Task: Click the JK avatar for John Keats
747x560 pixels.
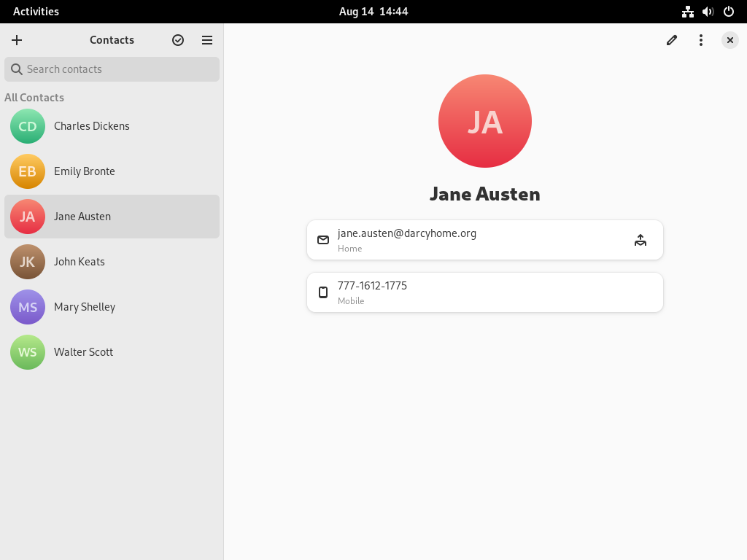Action: point(28,262)
